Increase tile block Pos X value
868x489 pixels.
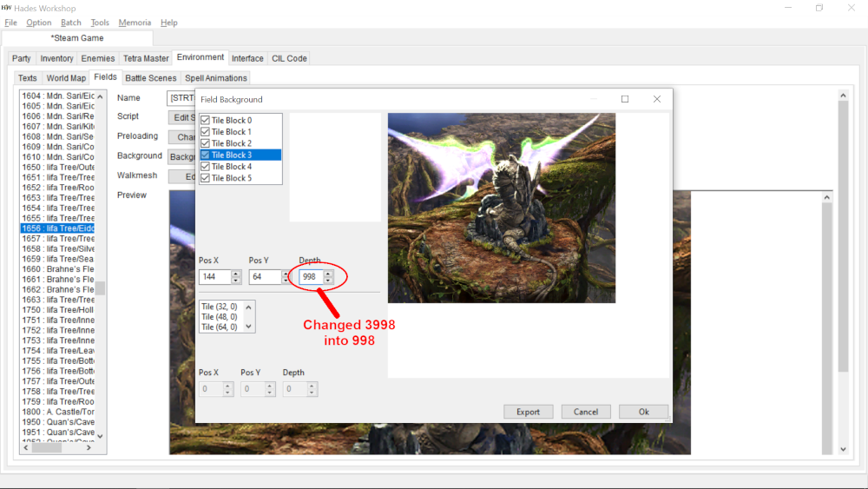click(x=236, y=274)
